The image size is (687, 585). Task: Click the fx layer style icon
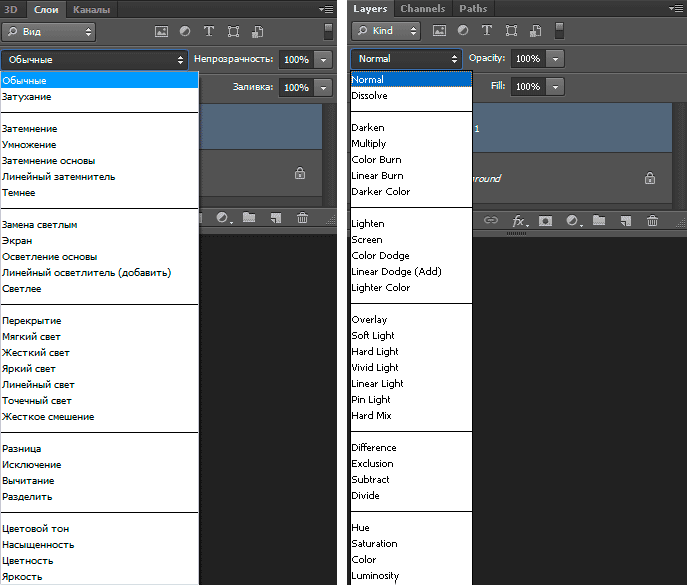pyautogui.click(x=519, y=220)
